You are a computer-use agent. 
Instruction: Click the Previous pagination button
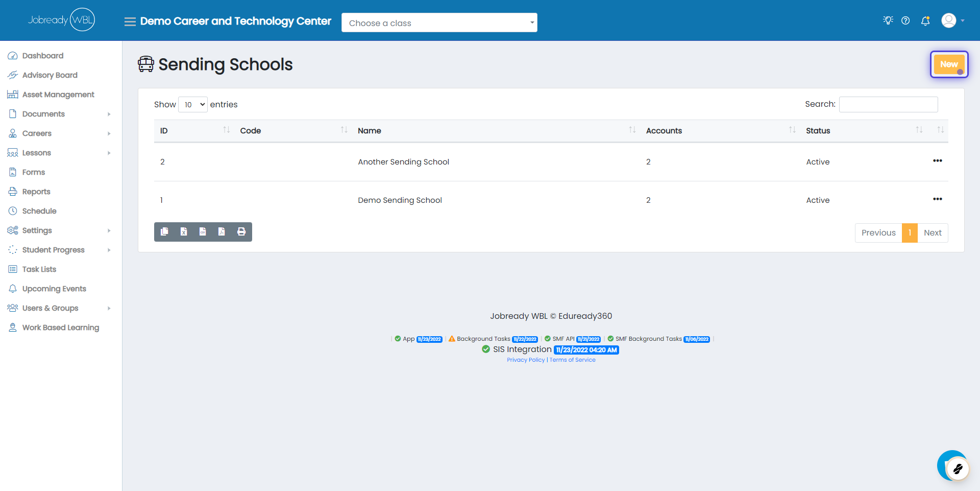pos(878,233)
